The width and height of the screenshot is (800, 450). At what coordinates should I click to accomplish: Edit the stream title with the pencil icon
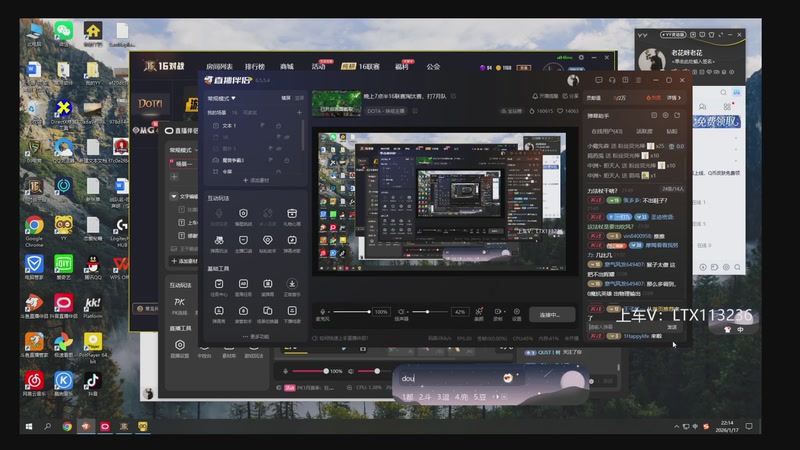453,96
